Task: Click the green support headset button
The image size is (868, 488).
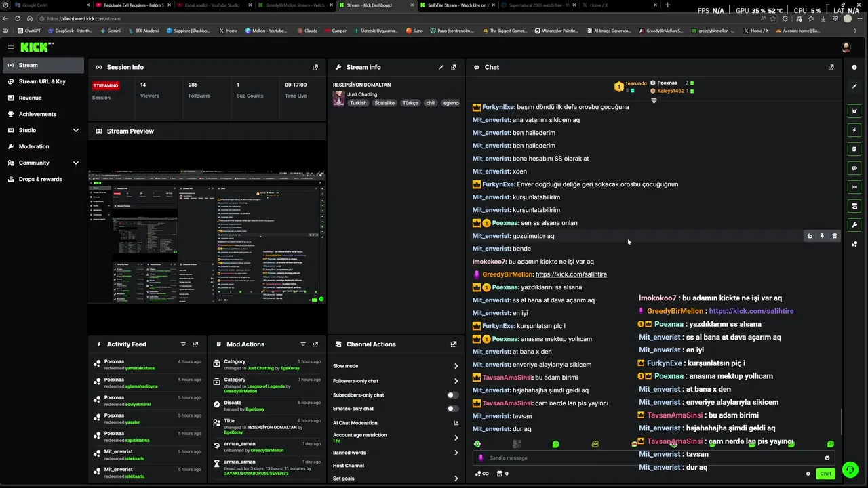Action: tap(850, 470)
